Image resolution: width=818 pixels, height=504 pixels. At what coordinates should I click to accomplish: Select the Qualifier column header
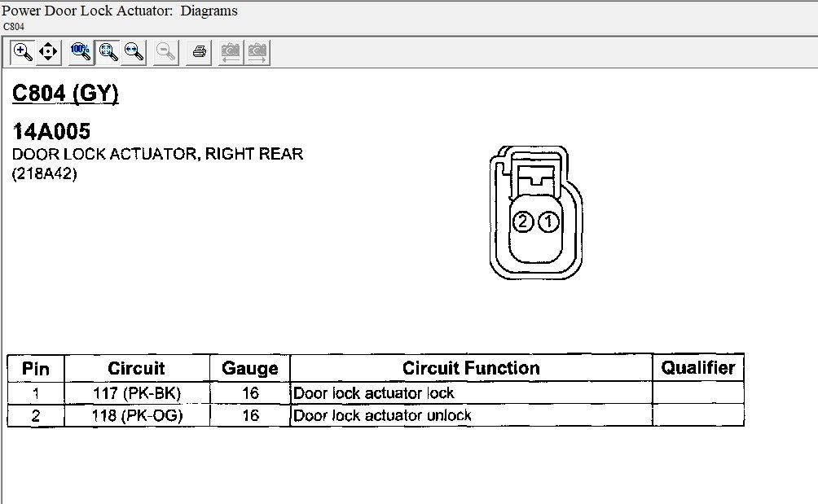tap(698, 367)
